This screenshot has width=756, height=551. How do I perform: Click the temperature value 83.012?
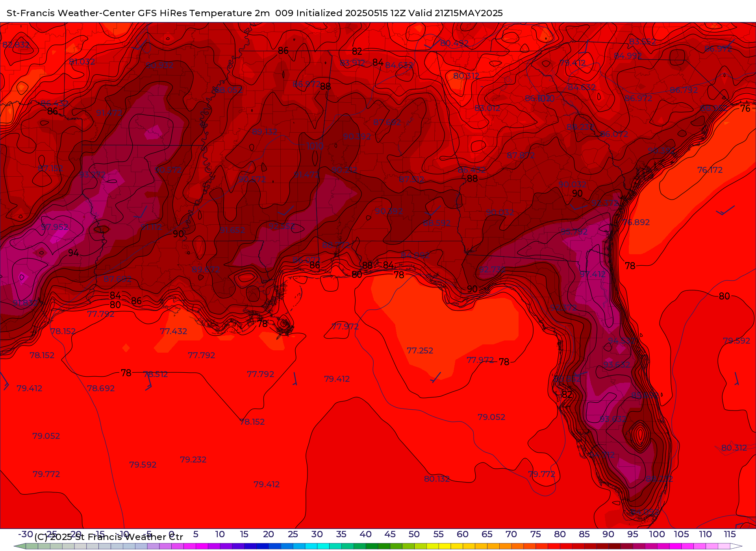tap(487, 108)
